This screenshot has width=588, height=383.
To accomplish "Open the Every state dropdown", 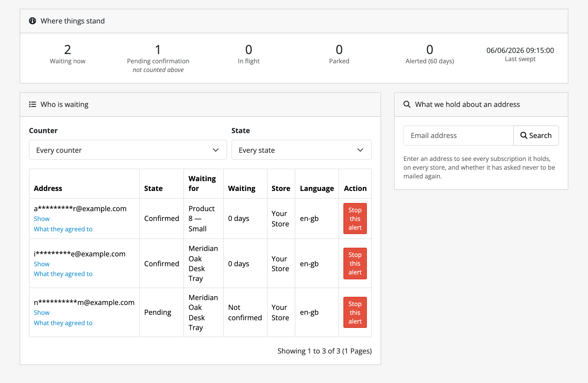I will (301, 150).
